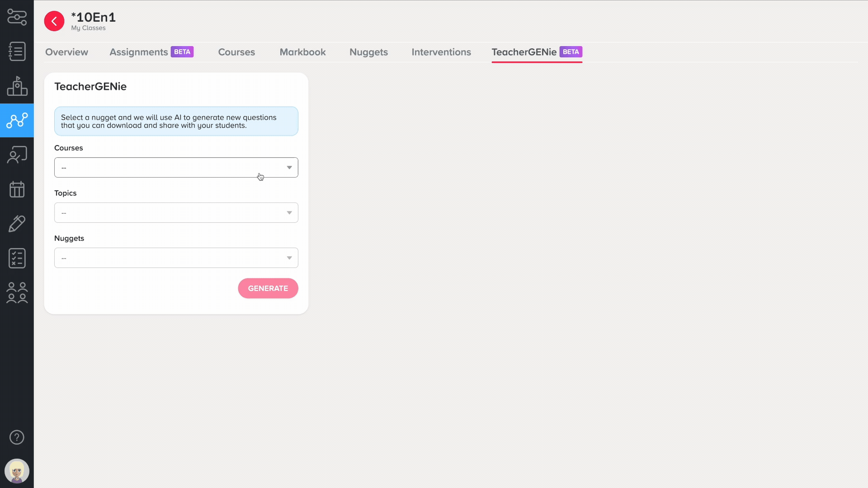
Task: Open the list document icon in the sidebar
Action: tap(17, 52)
